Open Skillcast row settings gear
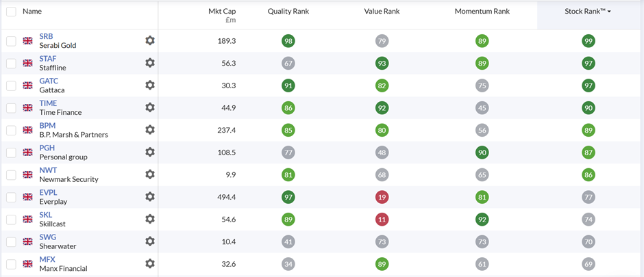The image size is (644, 277). coord(150,220)
